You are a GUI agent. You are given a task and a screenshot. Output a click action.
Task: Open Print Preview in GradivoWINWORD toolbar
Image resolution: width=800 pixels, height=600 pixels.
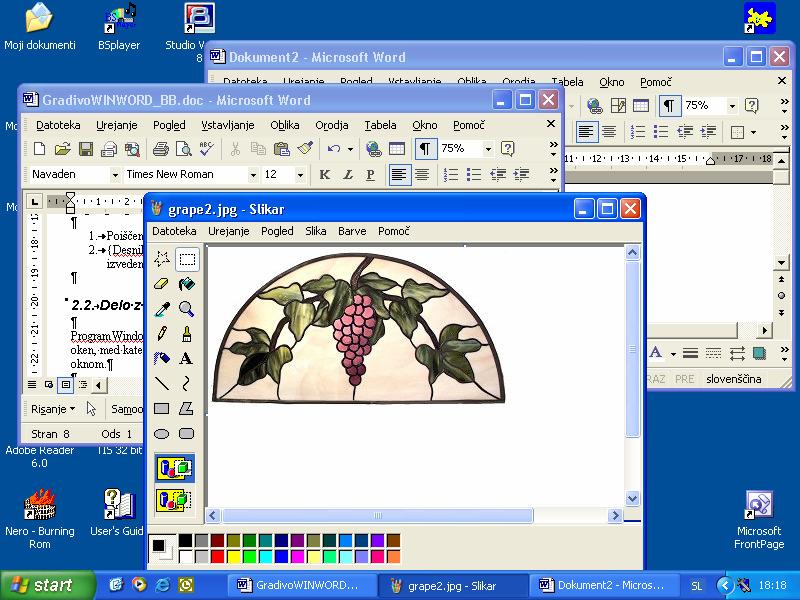(x=184, y=148)
